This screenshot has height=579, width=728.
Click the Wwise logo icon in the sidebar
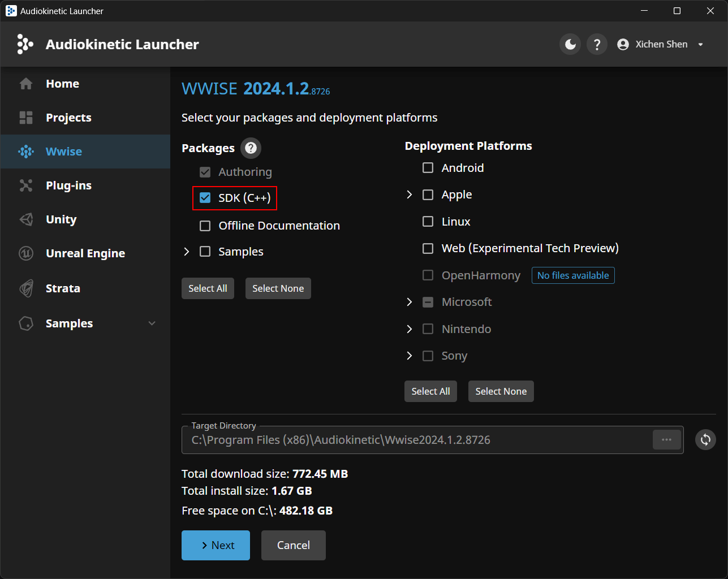coord(26,152)
